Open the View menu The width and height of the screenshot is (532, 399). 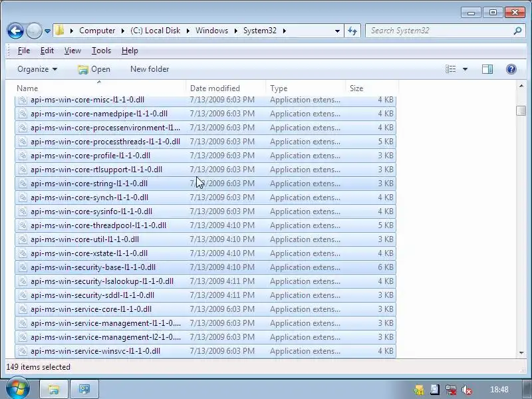coord(72,51)
